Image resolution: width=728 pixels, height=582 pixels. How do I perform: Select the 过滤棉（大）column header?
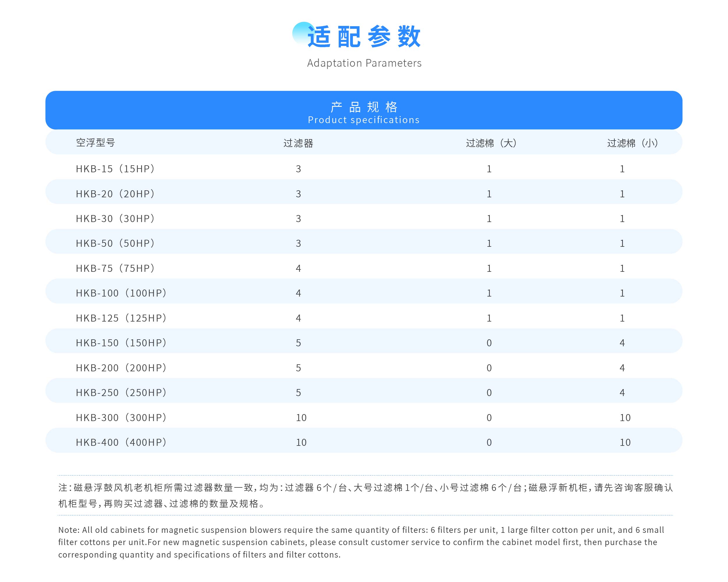pyautogui.click(x=491, y=143)
